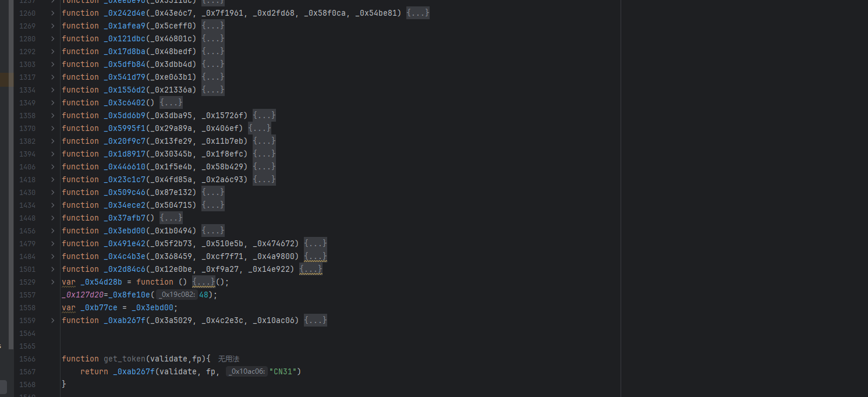868x397 pixels.
Task: Expand fold arrow for function _0x121dbc
Action: click(52, 38)
